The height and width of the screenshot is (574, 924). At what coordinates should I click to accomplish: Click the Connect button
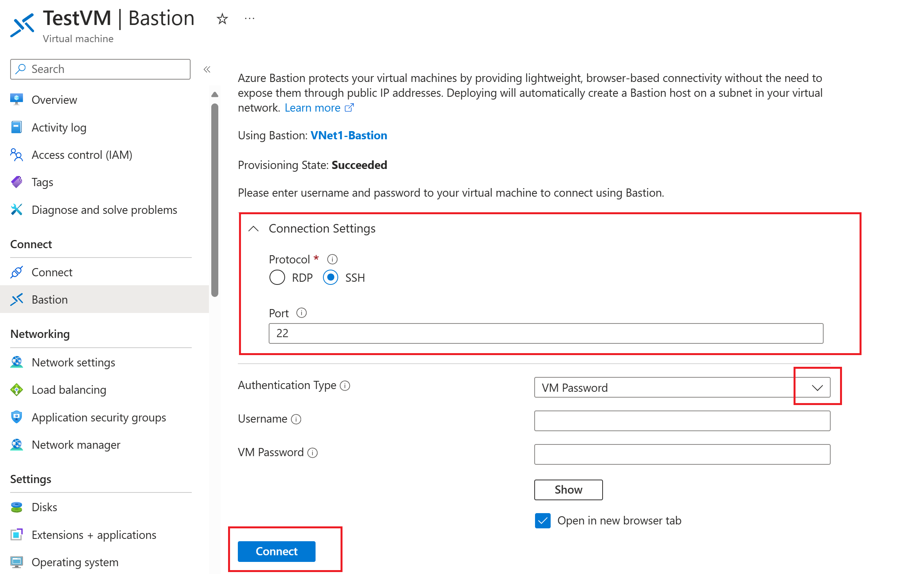pos(276,551)
